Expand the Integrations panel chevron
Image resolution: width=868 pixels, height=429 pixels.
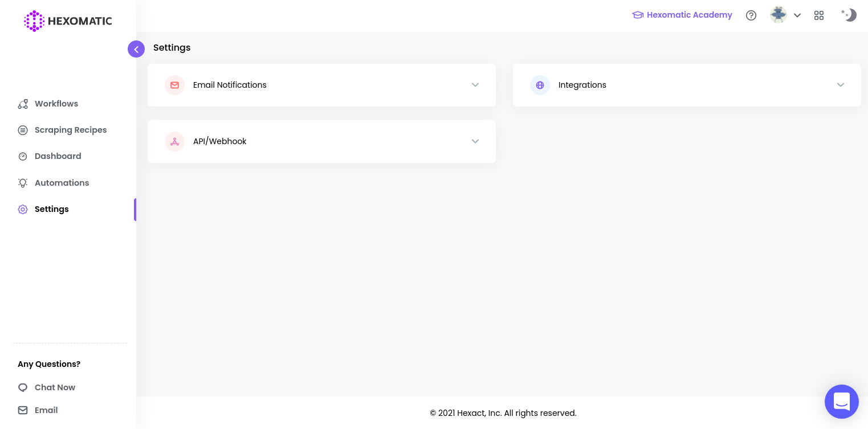tap(841, 85)
